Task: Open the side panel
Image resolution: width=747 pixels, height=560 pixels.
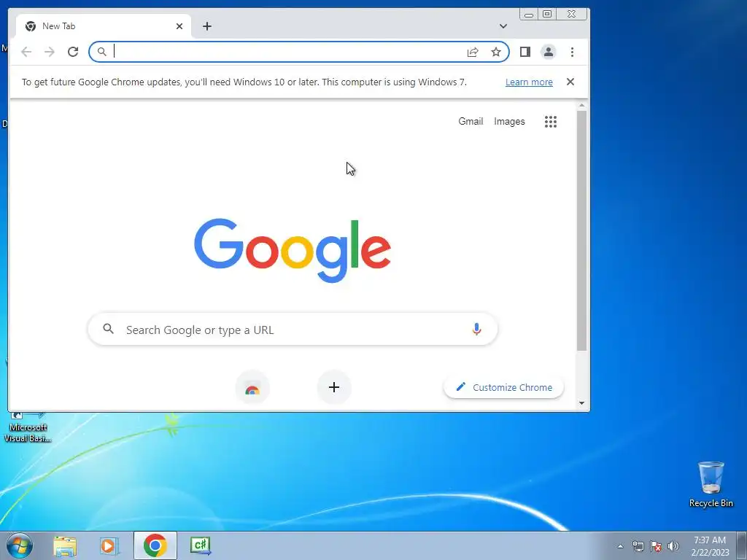Action: [x=525, y=52]
